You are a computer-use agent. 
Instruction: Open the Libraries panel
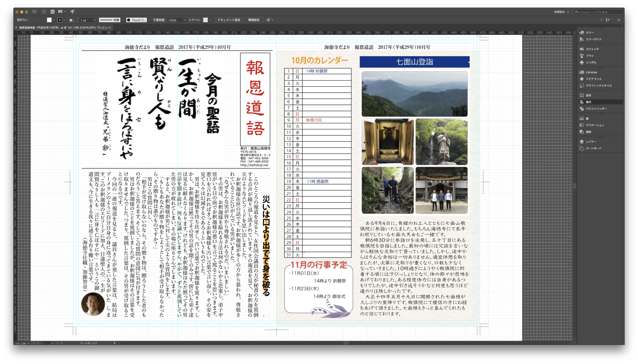pyautogui.click(x=591, y=72)
